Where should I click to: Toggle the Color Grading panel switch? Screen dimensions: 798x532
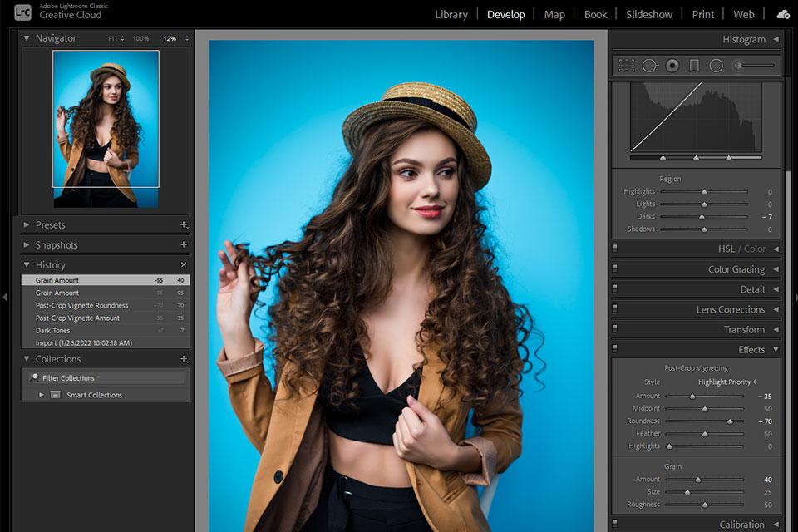[x=615, y=269]
